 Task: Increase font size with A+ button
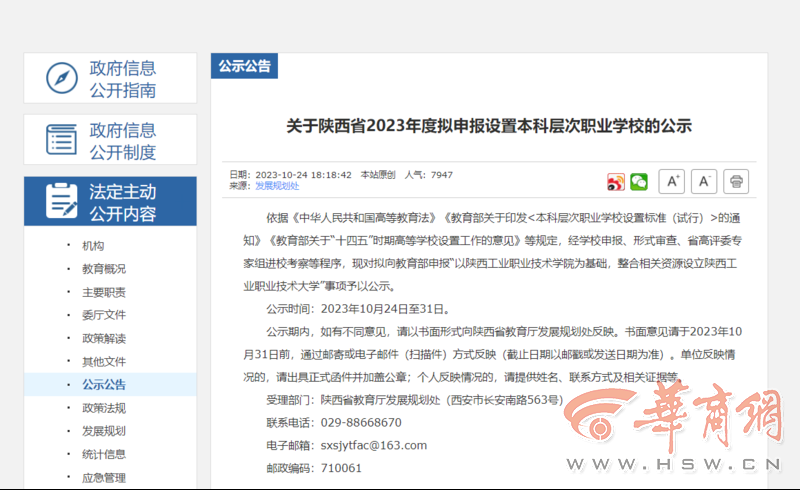[x=672, y=181]
